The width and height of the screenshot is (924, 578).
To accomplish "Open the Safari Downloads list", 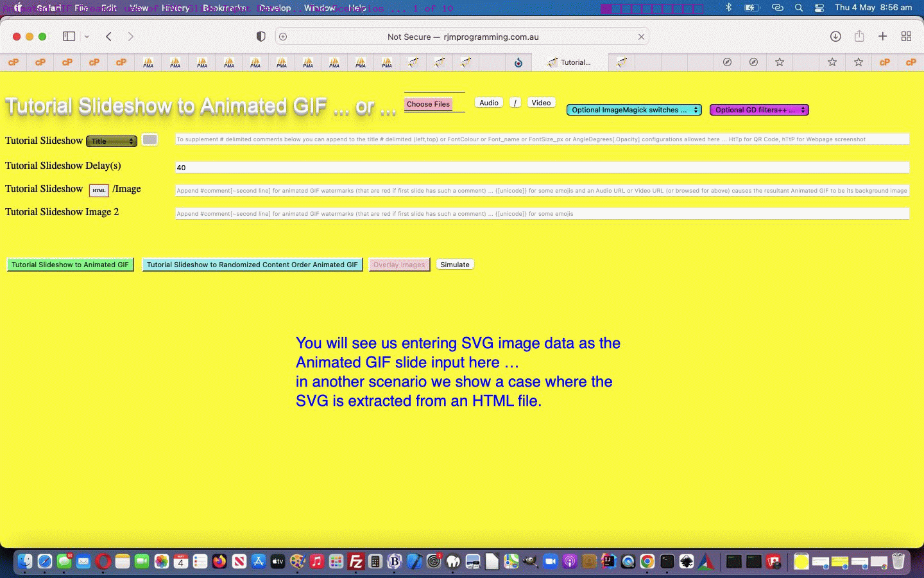I will pos(835,37).
